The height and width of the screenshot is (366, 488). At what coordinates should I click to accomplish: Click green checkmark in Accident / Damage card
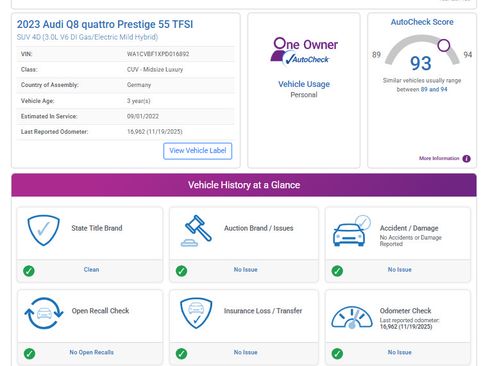(x=337, y=271)
